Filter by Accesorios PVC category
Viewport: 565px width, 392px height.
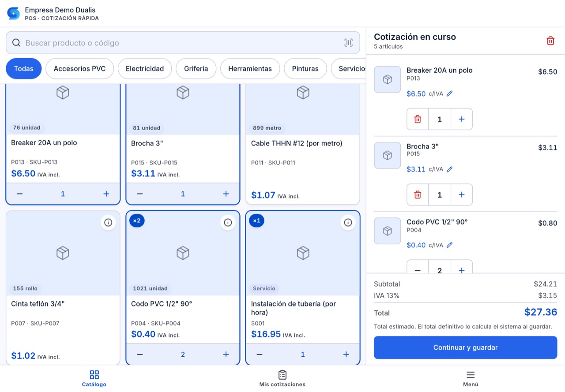[79, 69]
